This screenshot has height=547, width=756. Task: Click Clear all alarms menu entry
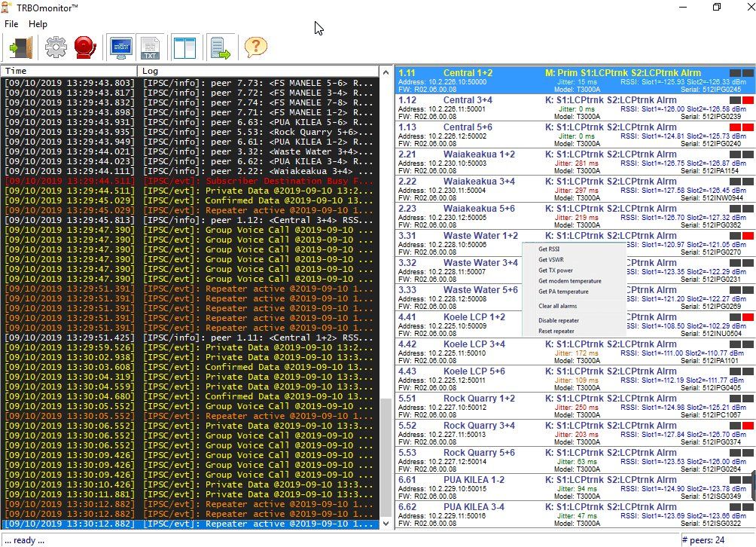pos(558,306)
